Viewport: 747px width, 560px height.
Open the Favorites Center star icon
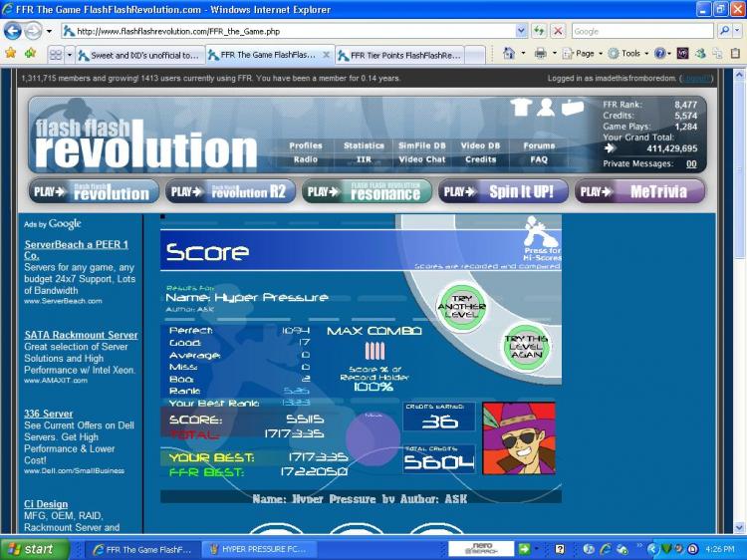coord(11,54)
